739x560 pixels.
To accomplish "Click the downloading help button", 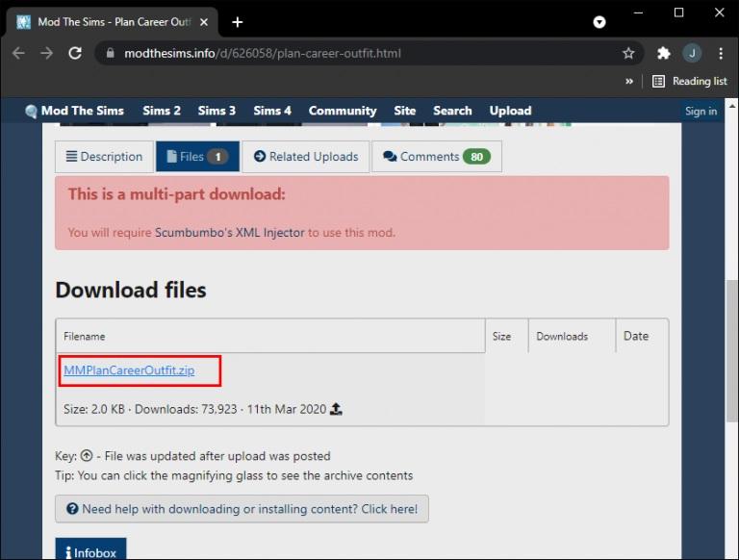I will (x=242, y=509).
